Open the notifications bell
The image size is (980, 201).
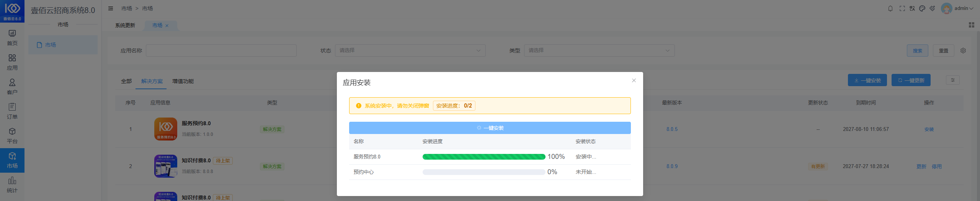click(x=890, y=8)
